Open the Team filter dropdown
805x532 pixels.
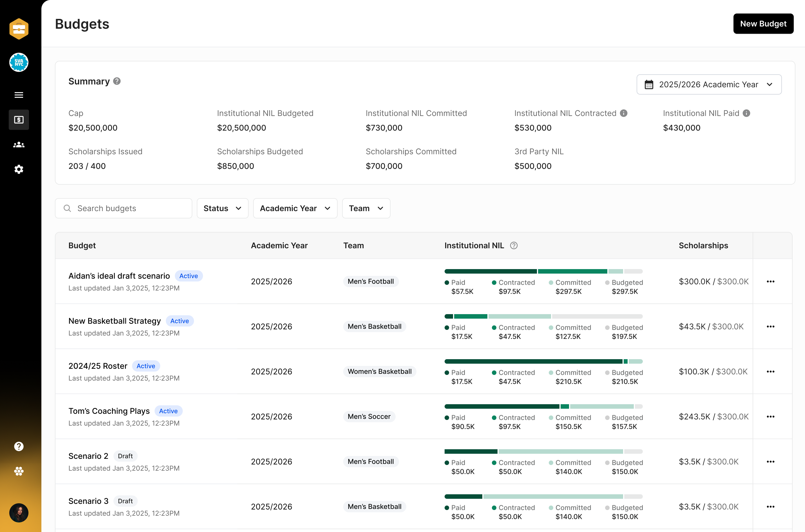[366, 208]
